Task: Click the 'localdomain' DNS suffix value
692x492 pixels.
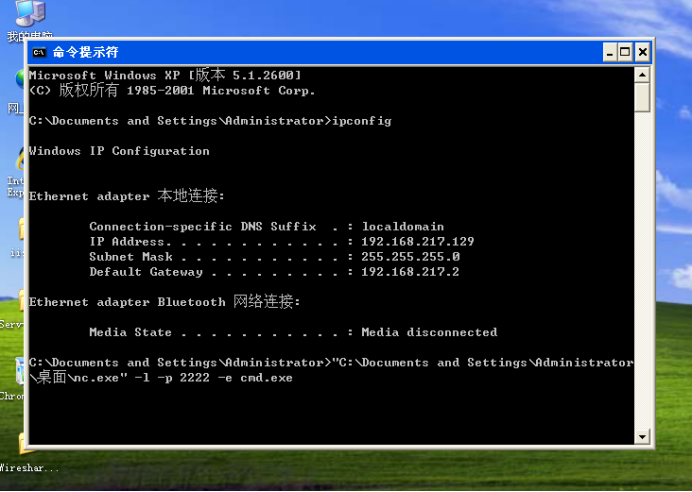Action: pyautogui.click(x=403, y=226)
